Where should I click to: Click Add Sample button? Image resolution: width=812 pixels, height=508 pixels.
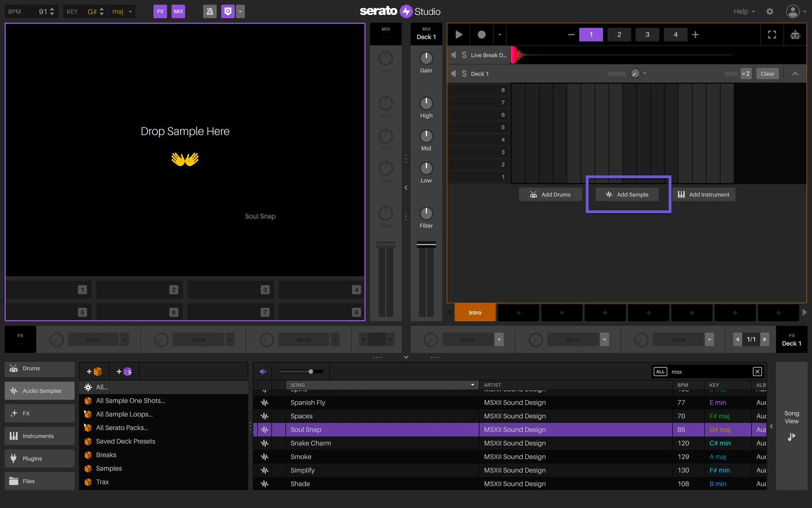pos(627,195)
